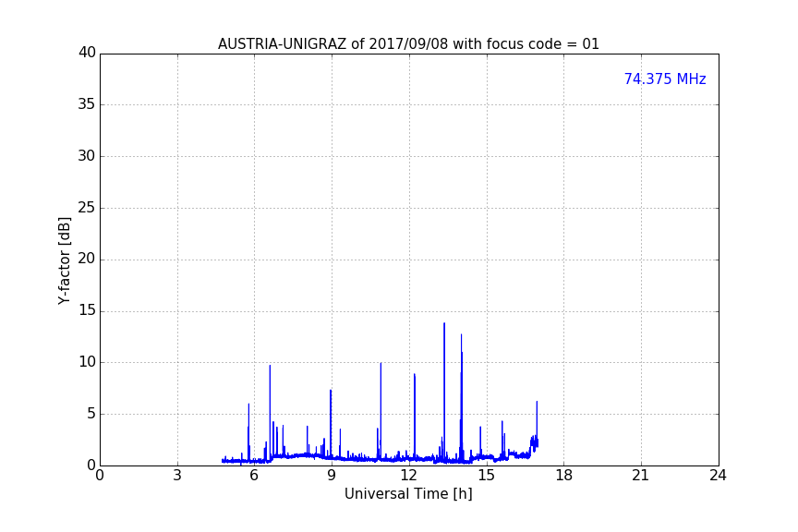Click the x-axis tick label '9'

[x=332, y=476]
